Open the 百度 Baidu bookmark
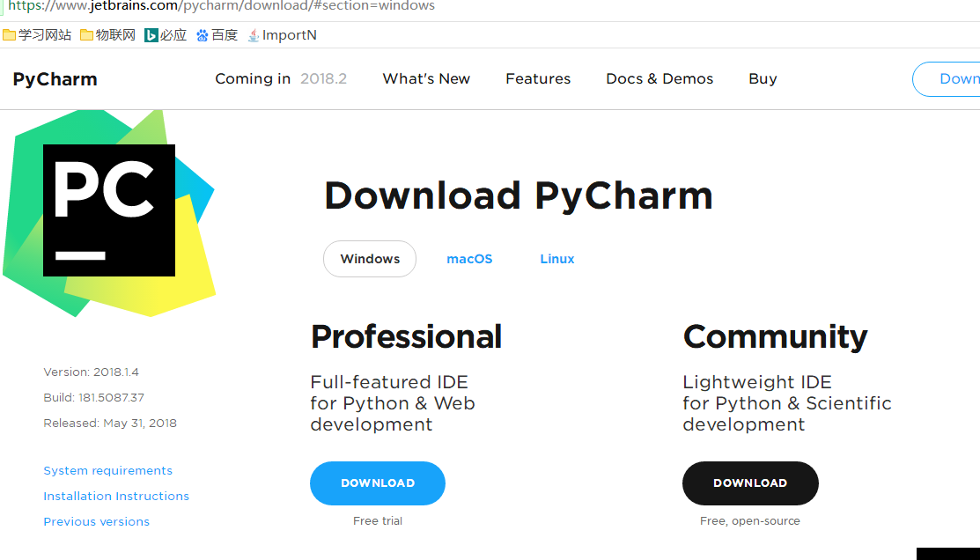Screen dimensions: 980x560 (x=217, y=35)
